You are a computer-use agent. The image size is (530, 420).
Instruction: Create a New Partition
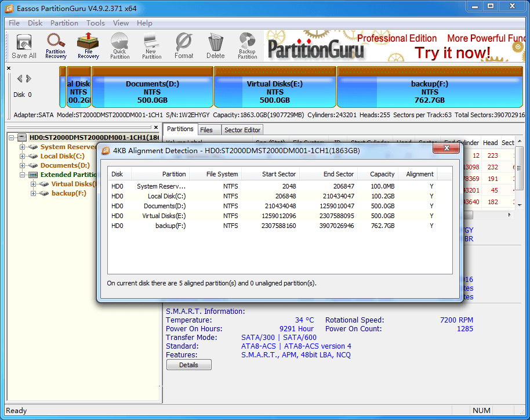pyautogui.click(x=151, y=46)
